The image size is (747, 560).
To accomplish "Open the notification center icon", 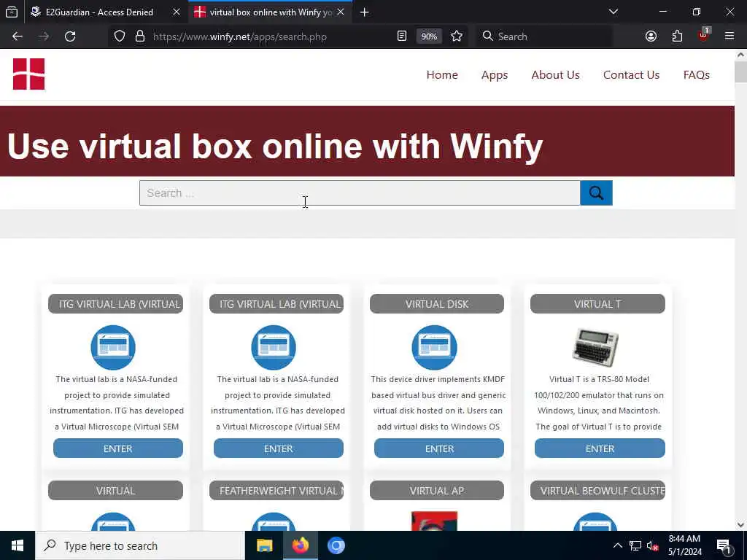I will point(724,545).
